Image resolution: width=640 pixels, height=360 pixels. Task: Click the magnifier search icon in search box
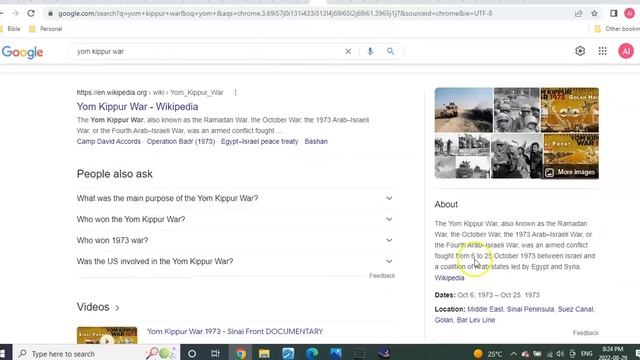[x=391, y=51]
